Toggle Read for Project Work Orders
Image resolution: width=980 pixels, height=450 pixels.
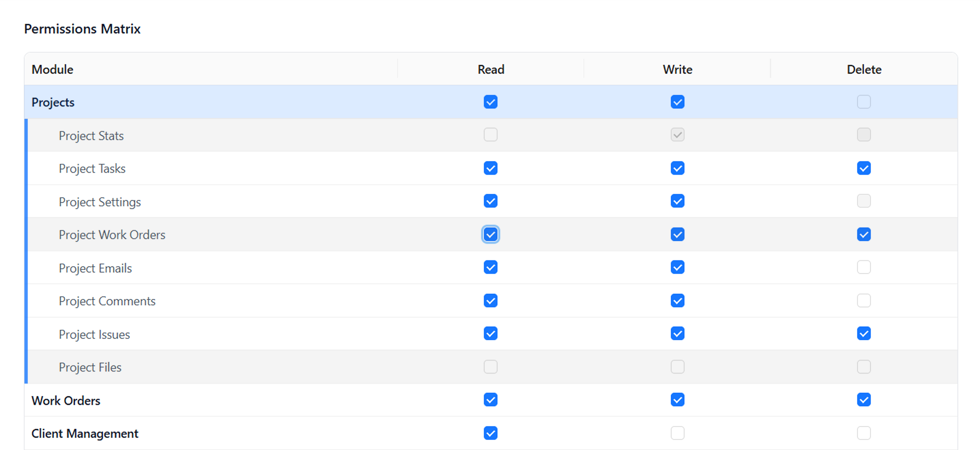click(490, 234)
